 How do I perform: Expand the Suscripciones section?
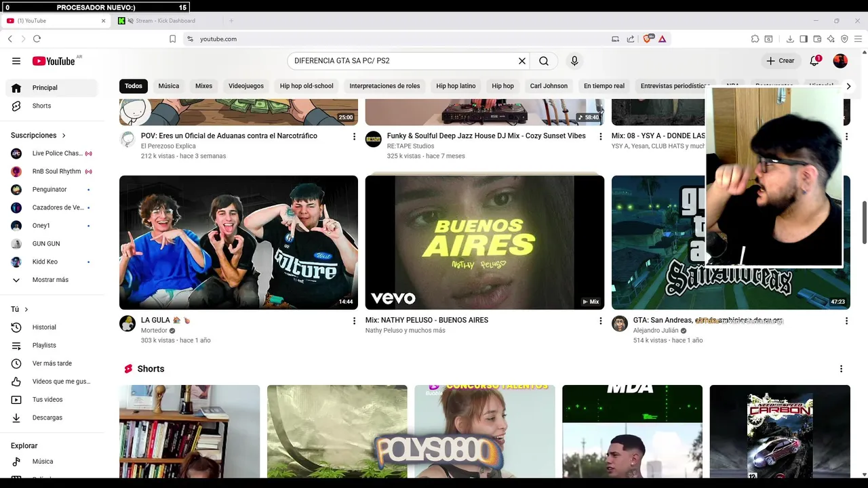[39, 136]
